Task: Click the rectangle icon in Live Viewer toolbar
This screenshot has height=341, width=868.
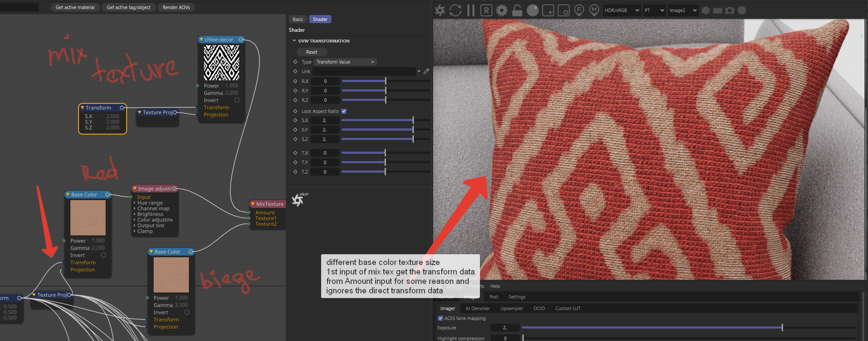Action: tap(718, 10)
